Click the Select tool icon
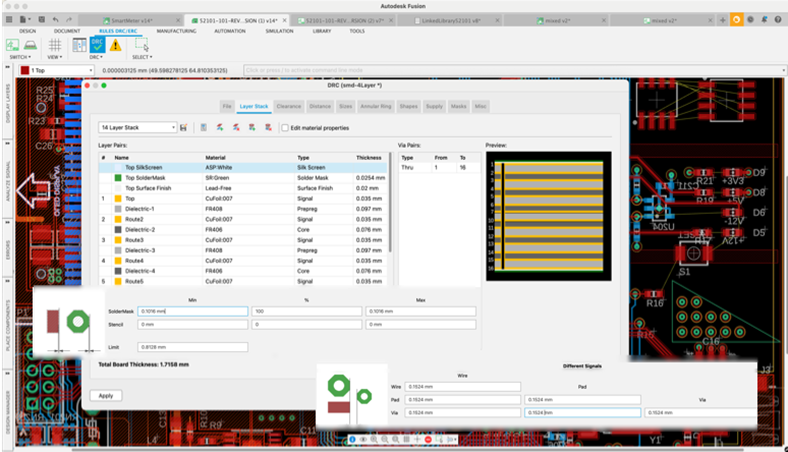This screenshot has height=452, width=788. pos(142,45)
